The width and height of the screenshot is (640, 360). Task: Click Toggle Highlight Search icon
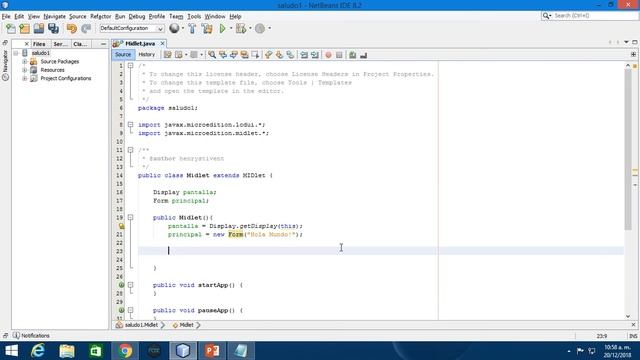pos(244,55)
